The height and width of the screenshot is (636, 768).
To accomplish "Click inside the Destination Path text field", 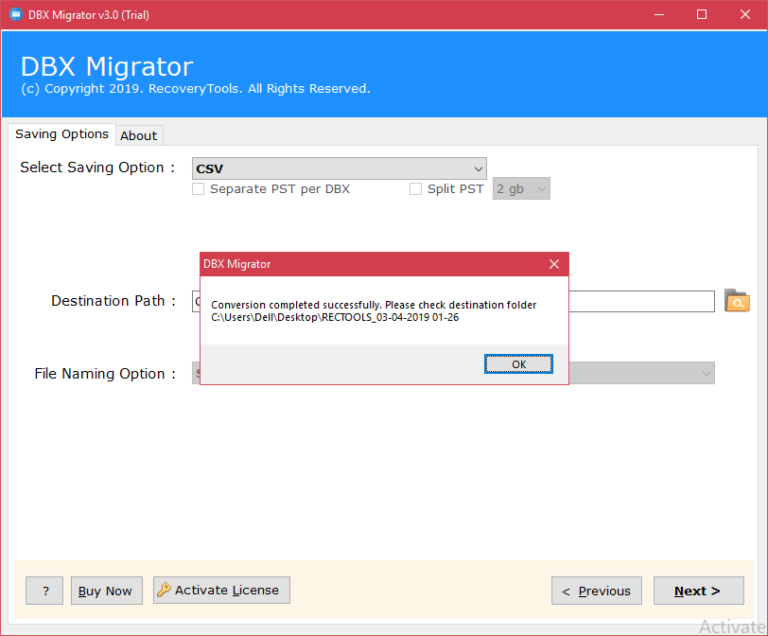I will click(x=640, y=301).
